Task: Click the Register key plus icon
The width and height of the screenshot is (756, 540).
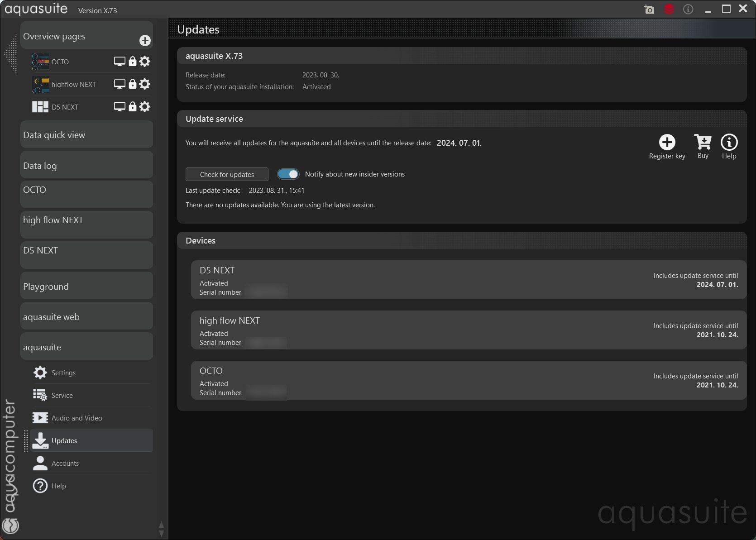Action: point(667,142)
